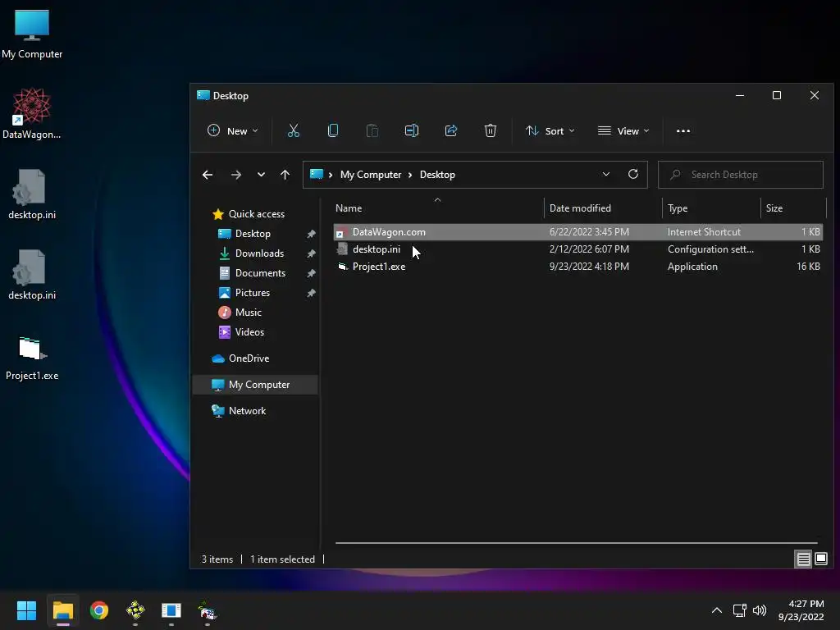This screenshot has width=840, height=630.
Task: Click the Paste clipboard icon
Action: click(372, 130)
